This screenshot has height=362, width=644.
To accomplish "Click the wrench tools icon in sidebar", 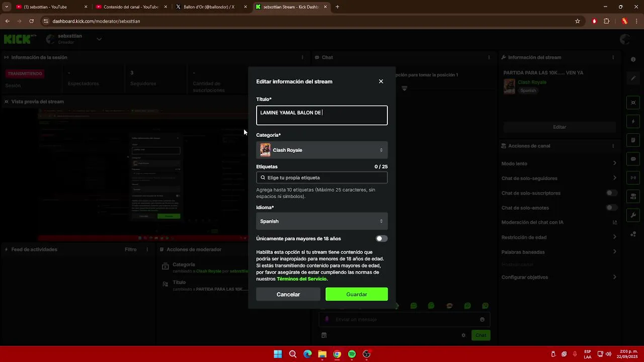I will (633, 215).
